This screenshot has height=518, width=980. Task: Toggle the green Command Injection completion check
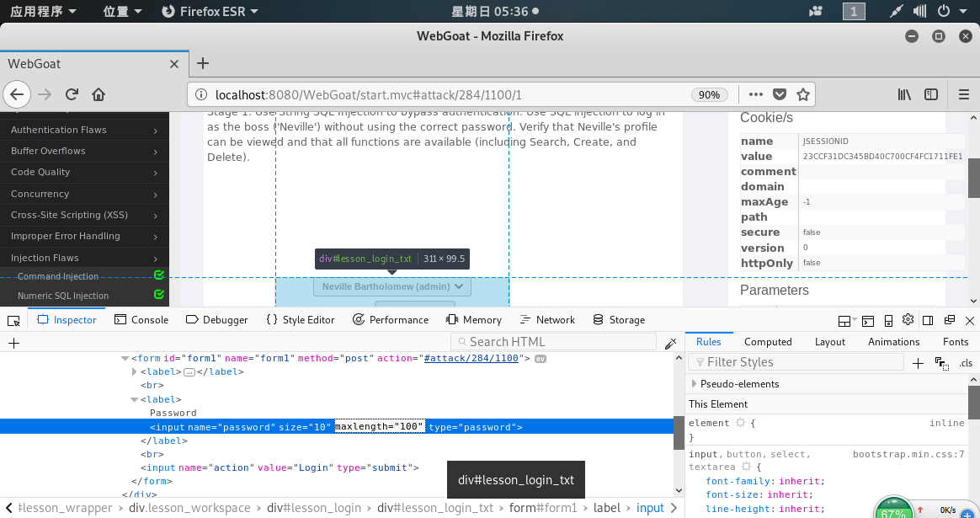click(159, 275)
